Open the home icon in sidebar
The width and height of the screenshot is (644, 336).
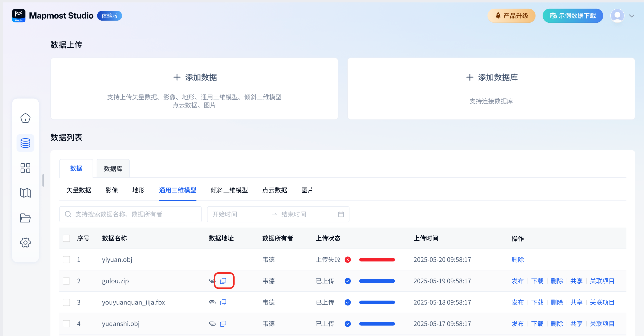[25, 118]
